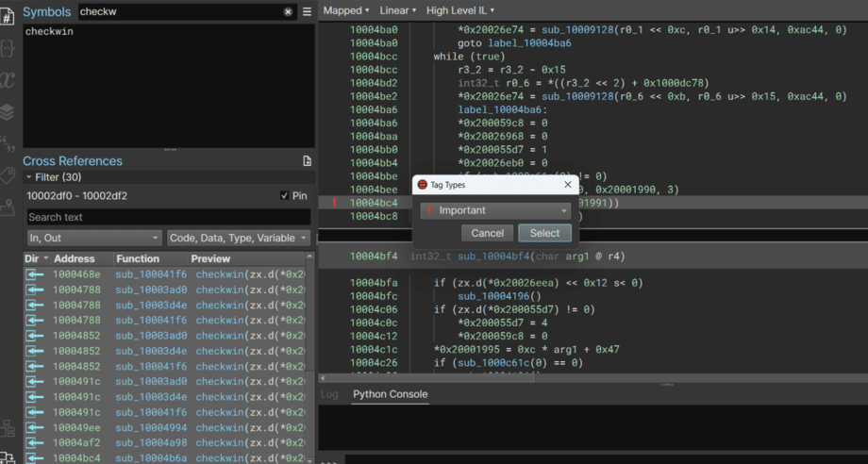Viewport: 868px width, 464px height.
Task: Open the Variables sidebar x icon
Action: pos(8,79)
